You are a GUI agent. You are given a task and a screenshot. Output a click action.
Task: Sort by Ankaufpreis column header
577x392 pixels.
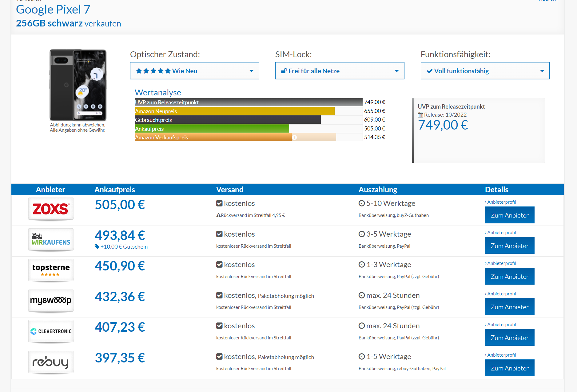[x=114, y=190]
